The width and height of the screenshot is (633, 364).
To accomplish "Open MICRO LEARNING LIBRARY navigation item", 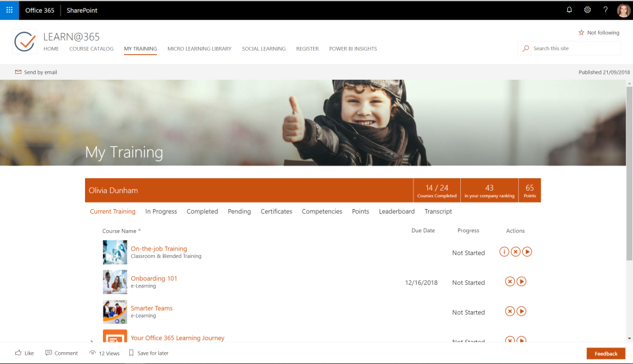I will 199,48.
